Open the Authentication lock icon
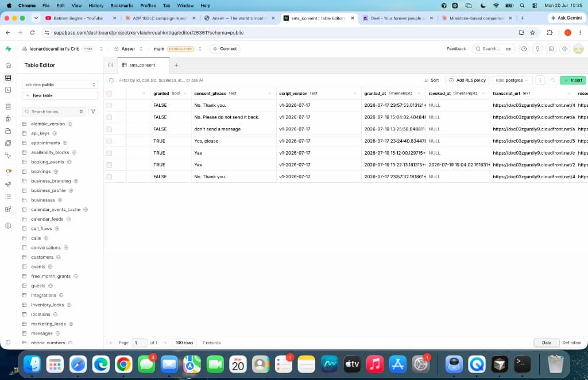588x380 pixels. (x=8, y=118)
